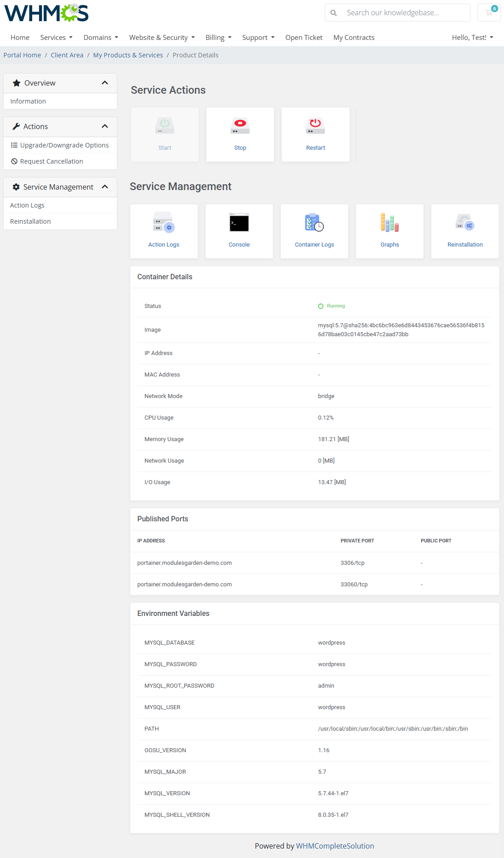504x858 pixels.
Task: Click the Restart service icon
Action: pos(315,126)
